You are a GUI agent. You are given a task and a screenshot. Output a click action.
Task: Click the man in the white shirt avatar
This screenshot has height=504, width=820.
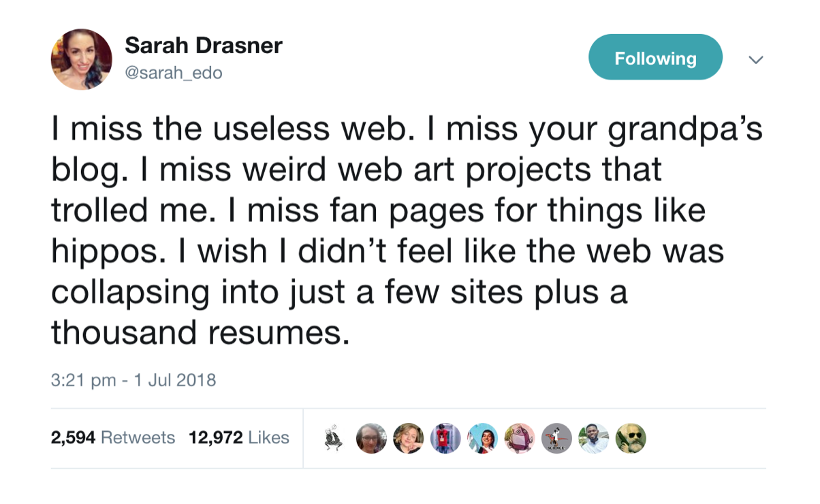click(593, 439)
